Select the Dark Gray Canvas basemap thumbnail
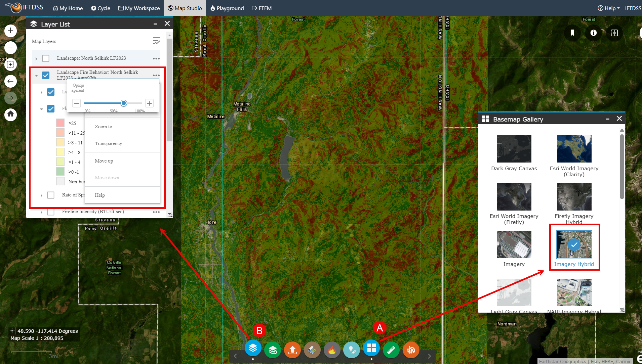 [x=514, y=149]
